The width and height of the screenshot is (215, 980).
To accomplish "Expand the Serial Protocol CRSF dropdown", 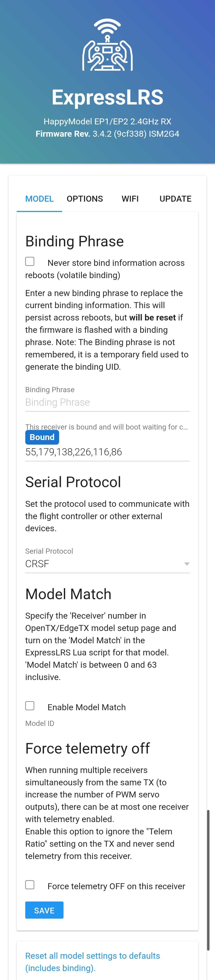I will pos(107,564).
